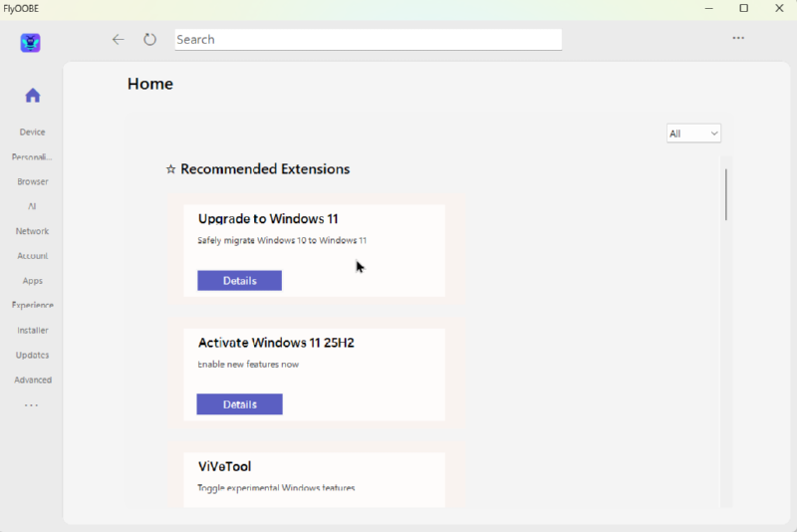Open the three-dot more options menu

coord(738,39)
